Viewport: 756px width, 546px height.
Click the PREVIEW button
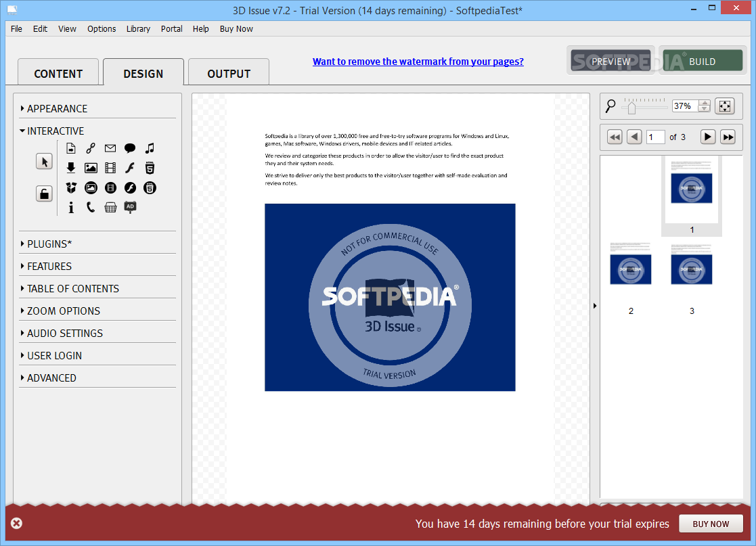pos(611,61)
